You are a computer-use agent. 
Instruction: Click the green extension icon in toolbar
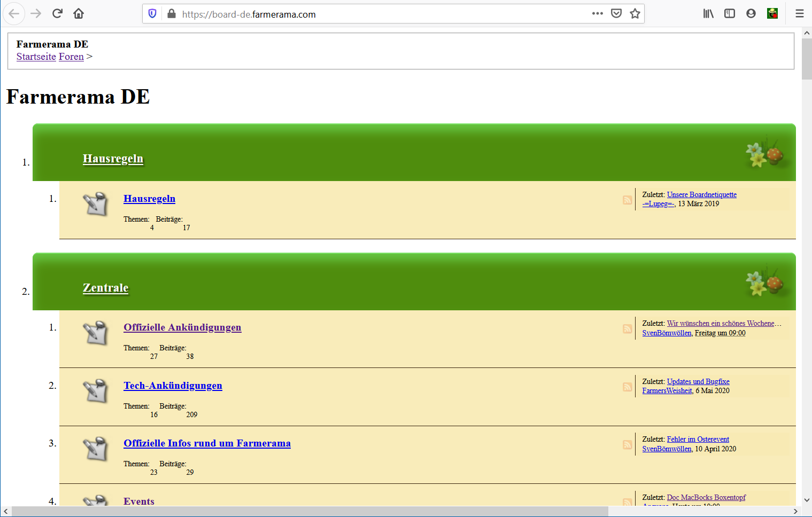[772, 14]
